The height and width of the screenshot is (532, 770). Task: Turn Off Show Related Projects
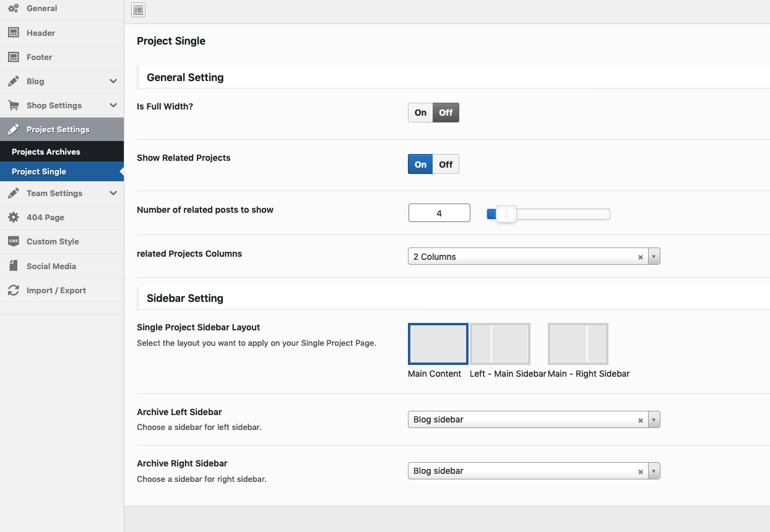[x=446, y=164]
